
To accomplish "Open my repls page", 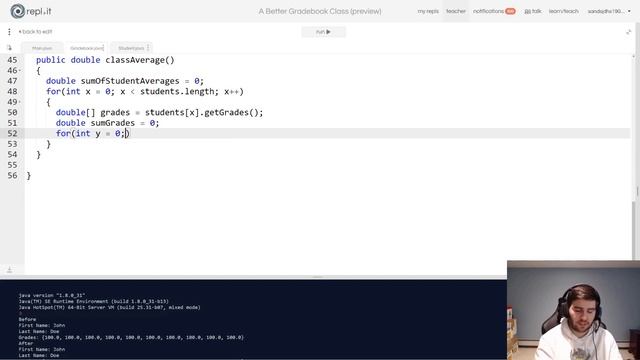I will (428, 11).
